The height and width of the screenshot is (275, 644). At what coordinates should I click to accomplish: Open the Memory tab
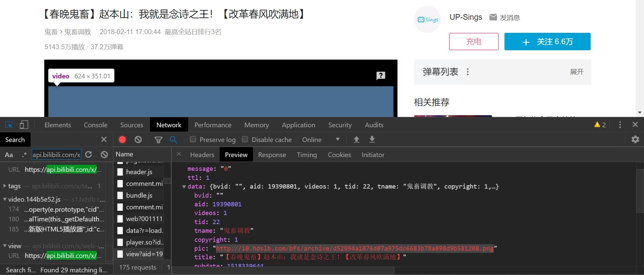[257, 125]
